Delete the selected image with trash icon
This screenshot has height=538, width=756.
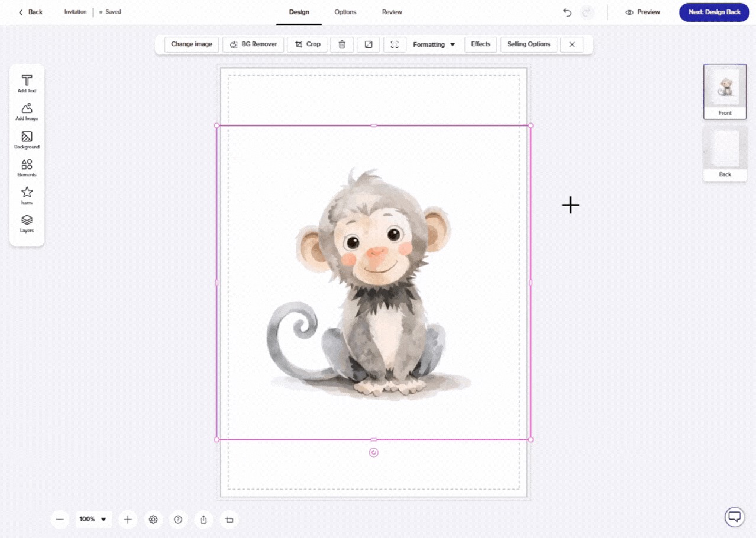click(x=342, y=44)
